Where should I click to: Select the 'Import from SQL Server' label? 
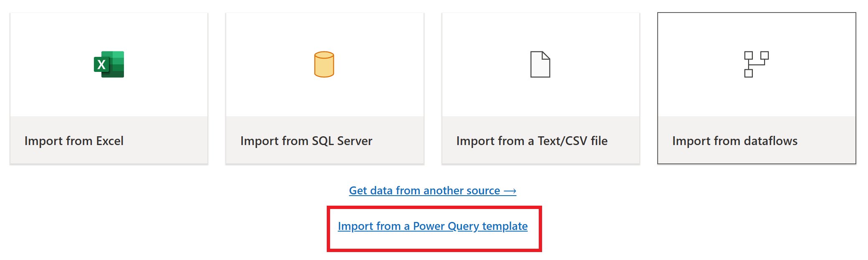pyautogui.click(x=306, y=141)
